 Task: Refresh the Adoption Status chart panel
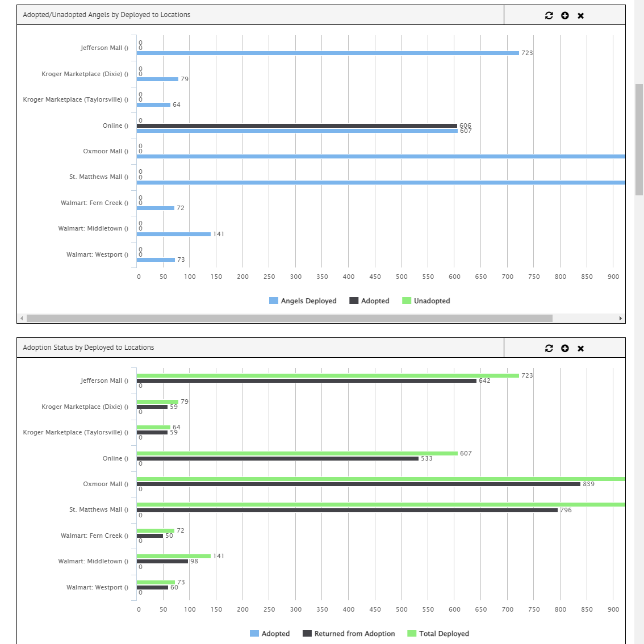[549, 348]
